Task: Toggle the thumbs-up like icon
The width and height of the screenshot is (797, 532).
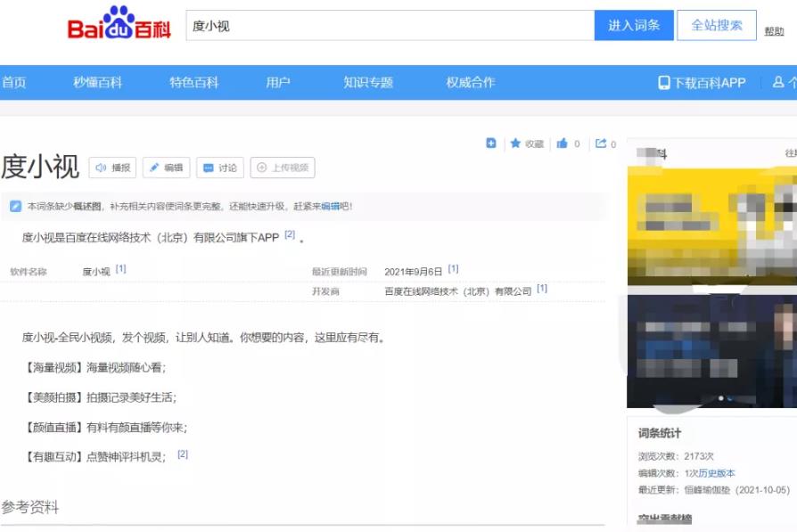Action: [x=563, y=143]
